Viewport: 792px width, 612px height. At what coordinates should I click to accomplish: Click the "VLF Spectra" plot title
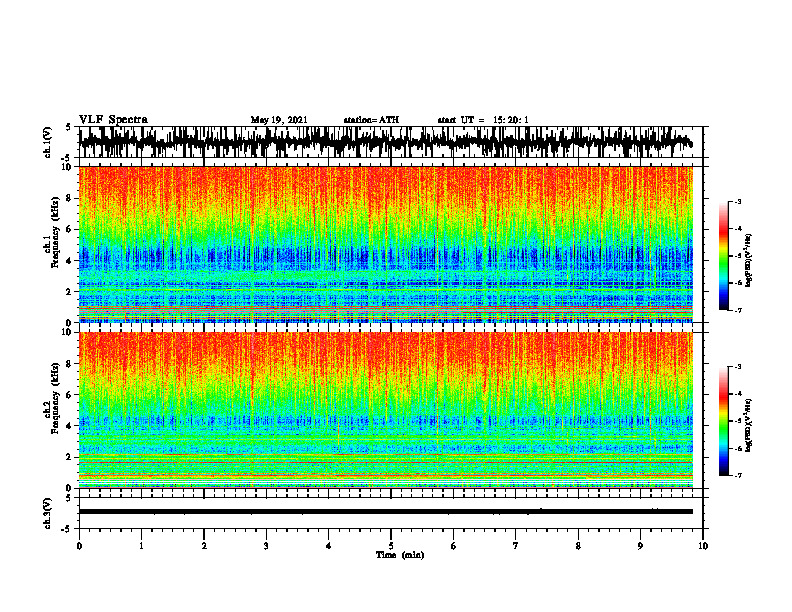(x=113, y=120)
